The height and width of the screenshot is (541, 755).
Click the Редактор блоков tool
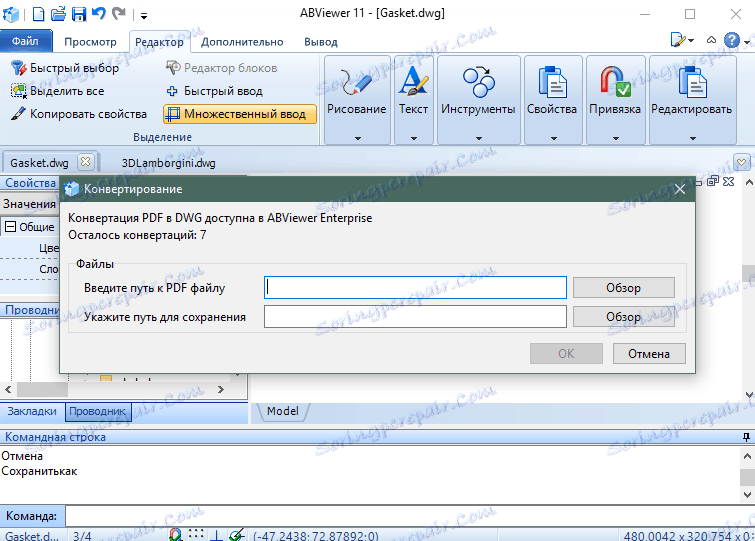click(x=221, y=68)
